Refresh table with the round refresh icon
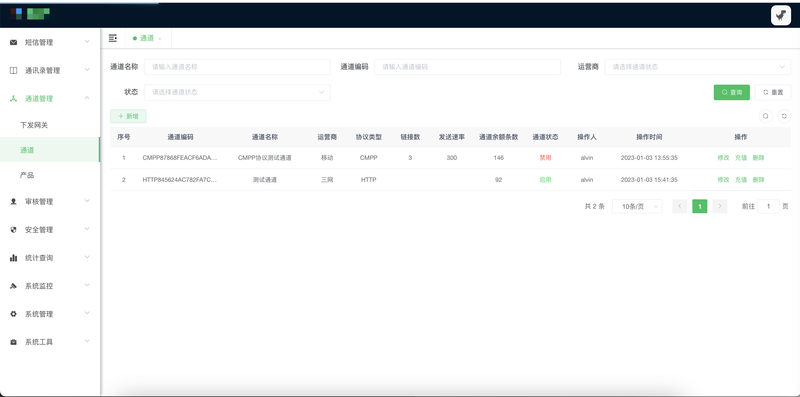This screenshot has height=397, width=800. [784, 116]
